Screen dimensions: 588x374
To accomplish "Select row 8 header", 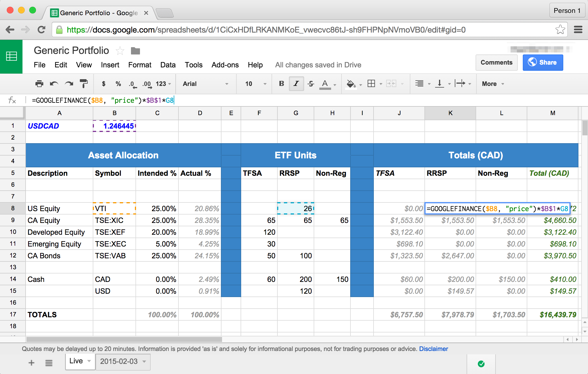I will coord(13,208).
